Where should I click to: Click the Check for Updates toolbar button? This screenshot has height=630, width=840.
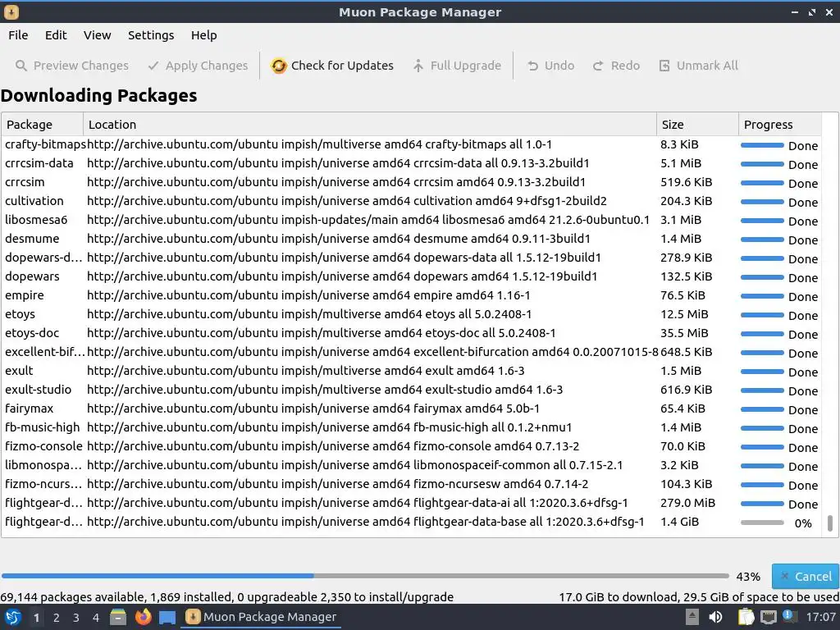point(332,66)
